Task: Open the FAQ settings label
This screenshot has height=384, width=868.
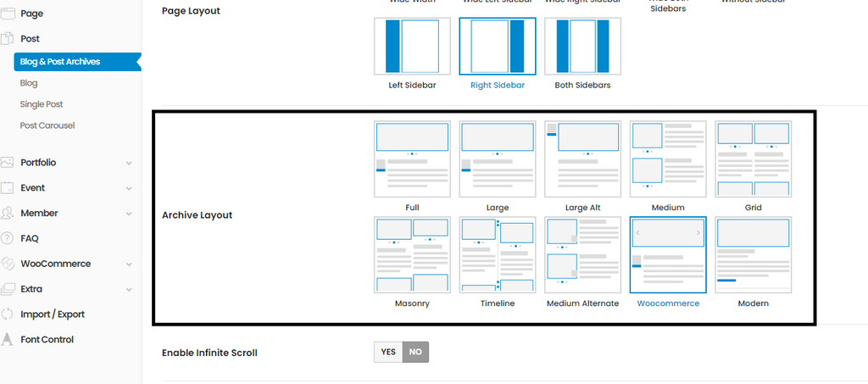Action: (x=30, y=238)
